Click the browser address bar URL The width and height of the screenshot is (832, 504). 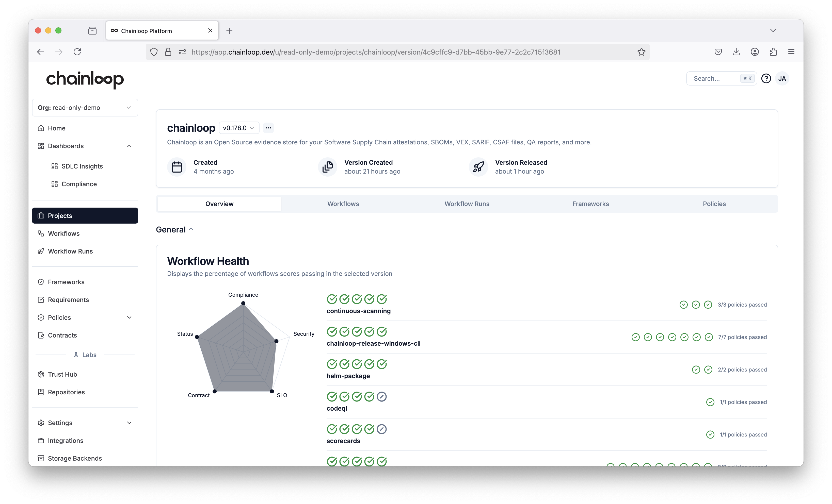pyautogui.click(x=376, y=52)
